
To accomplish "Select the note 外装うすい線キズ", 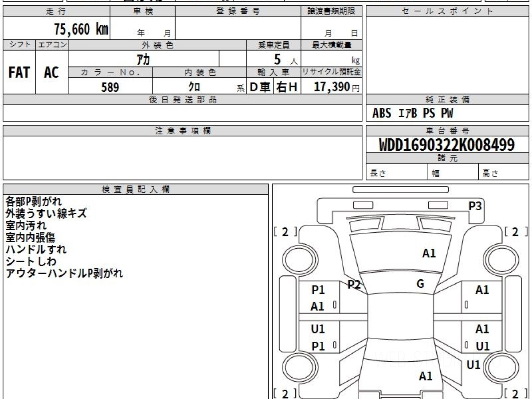I will tap(46, 214).
